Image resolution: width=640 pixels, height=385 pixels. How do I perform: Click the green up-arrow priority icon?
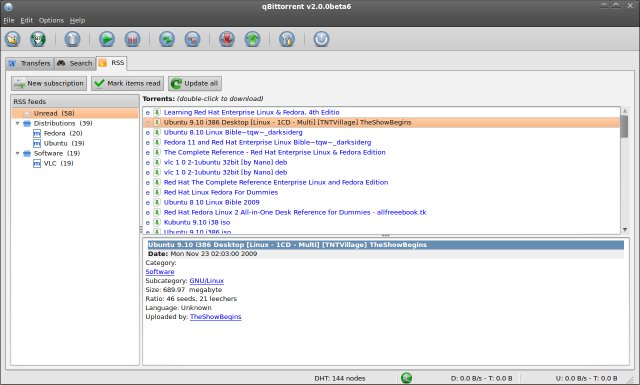[252, 39]
